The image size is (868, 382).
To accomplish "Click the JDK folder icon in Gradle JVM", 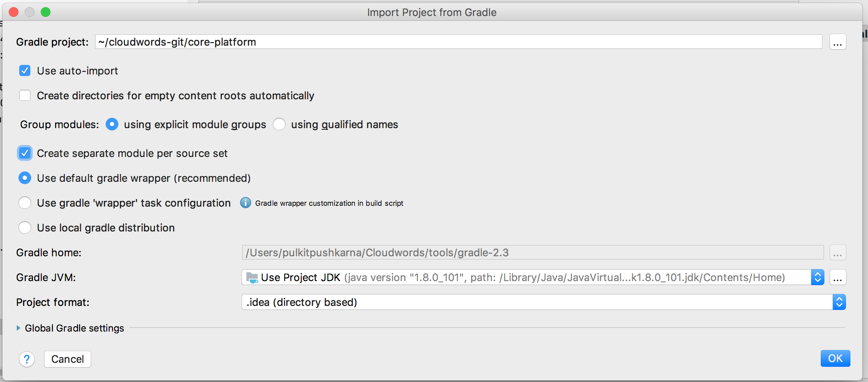I will pos(252,277).
